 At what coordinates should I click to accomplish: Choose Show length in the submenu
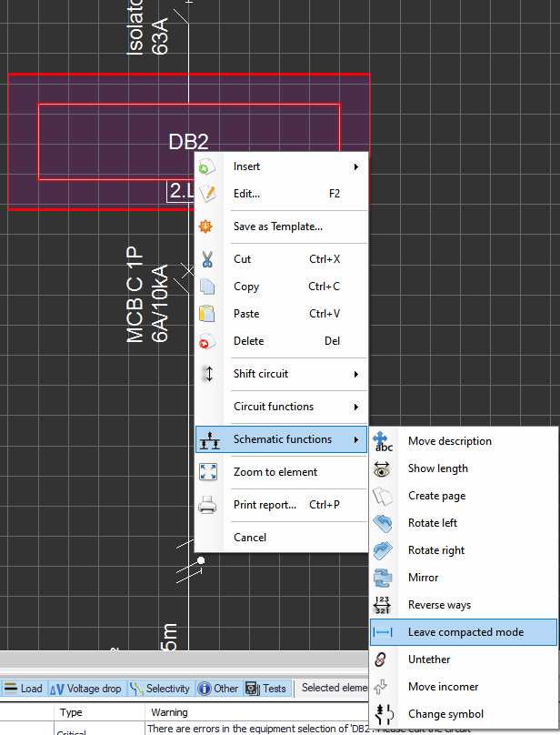pyautogui.click(x=464, y=468)
